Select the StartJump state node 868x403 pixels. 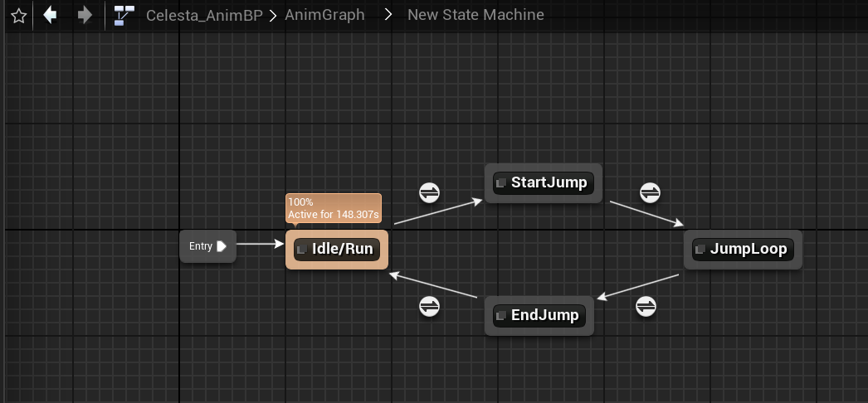pyautogui.click(x=543, y=183)
